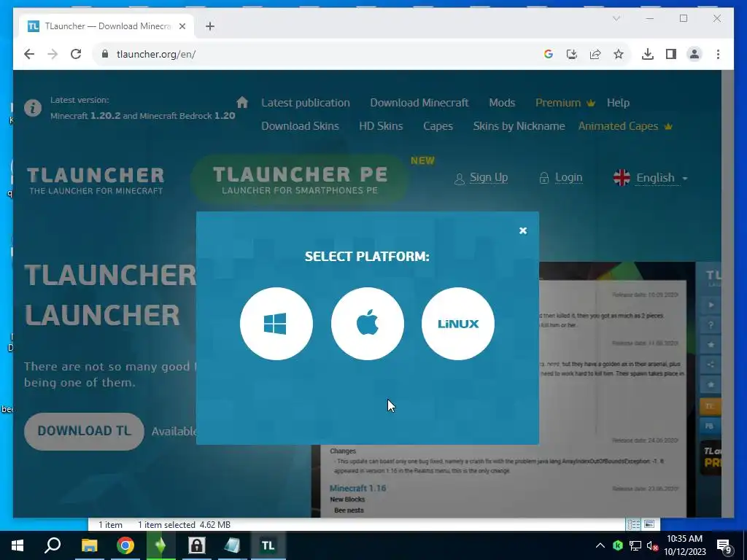Choose the Windows platform icon

click(276, 324)
